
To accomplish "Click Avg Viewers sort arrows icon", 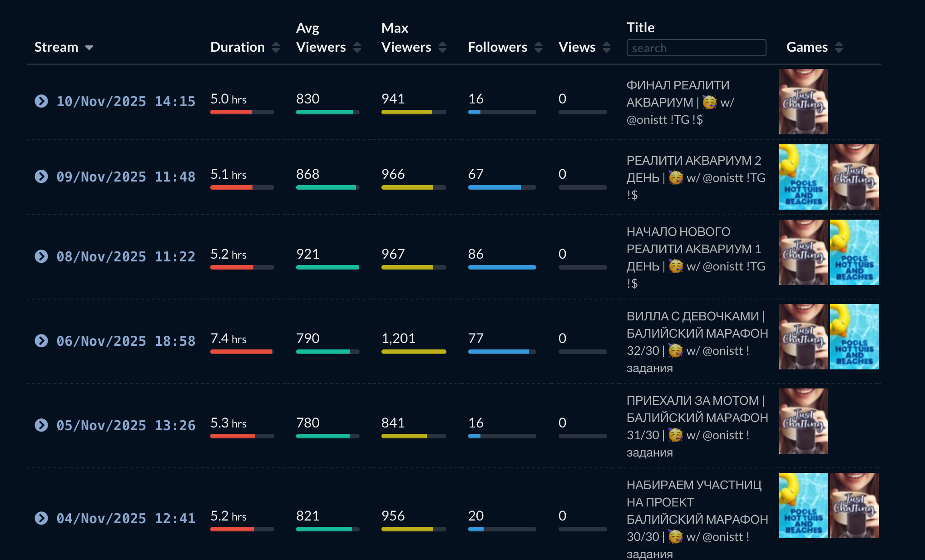I will click(x=357, y=47).
